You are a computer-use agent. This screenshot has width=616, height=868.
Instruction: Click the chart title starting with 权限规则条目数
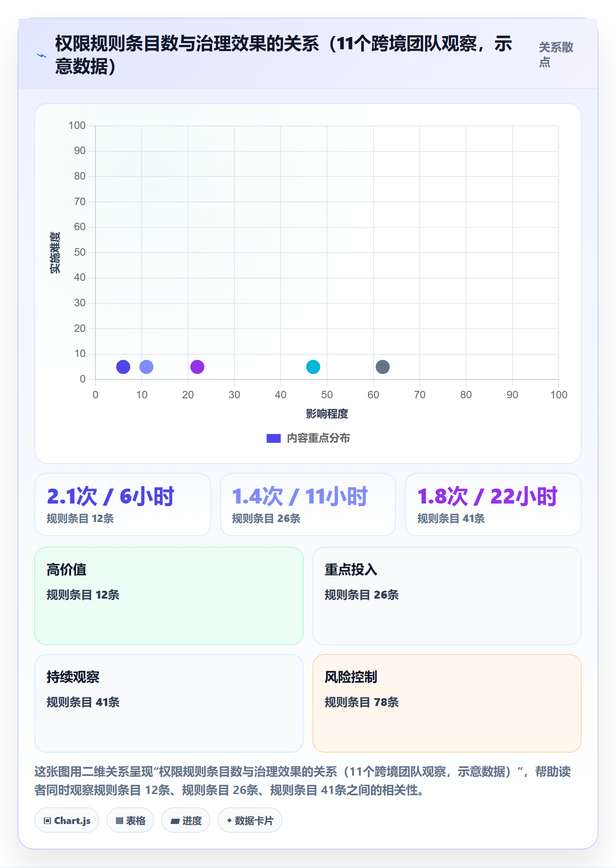click(x=284, y=55)
